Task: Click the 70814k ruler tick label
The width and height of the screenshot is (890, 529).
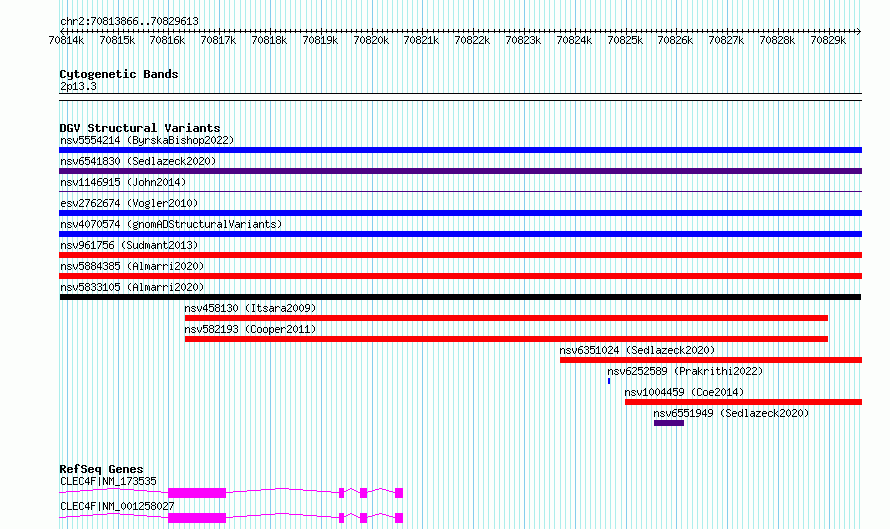Action: (x=66, y=40)
